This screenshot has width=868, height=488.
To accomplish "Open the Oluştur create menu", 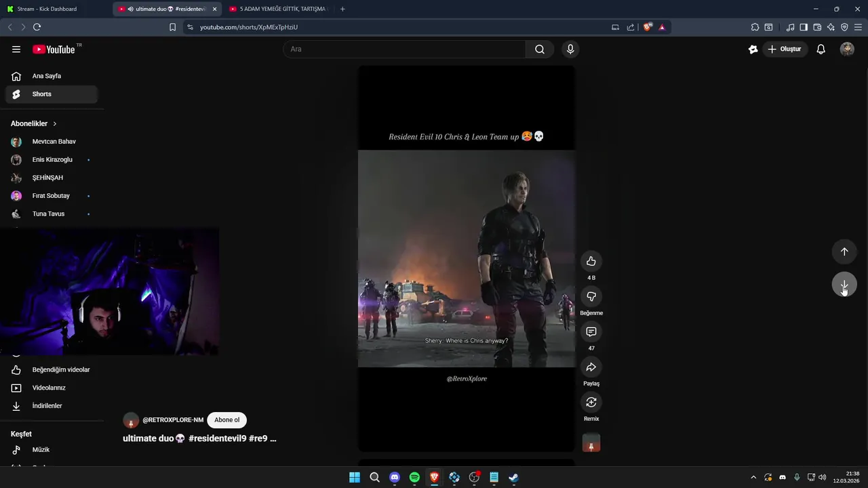I will coord(785,49).
